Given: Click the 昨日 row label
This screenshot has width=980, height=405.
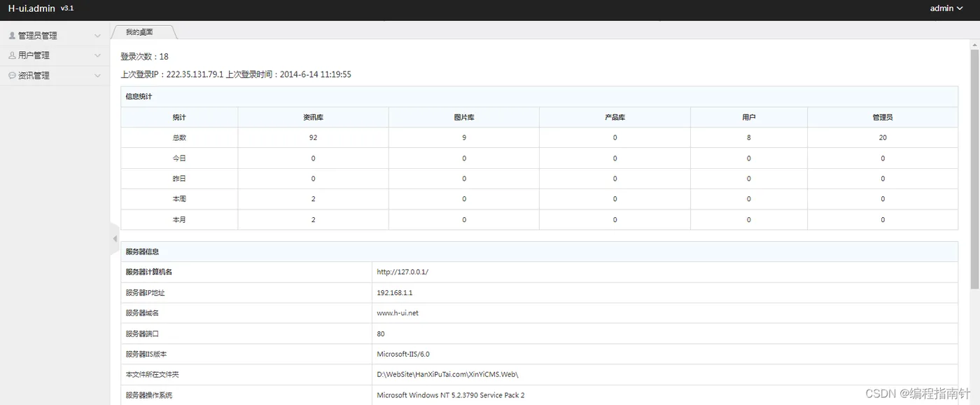Looking at the screenshot, I should [x=179, y=179].
